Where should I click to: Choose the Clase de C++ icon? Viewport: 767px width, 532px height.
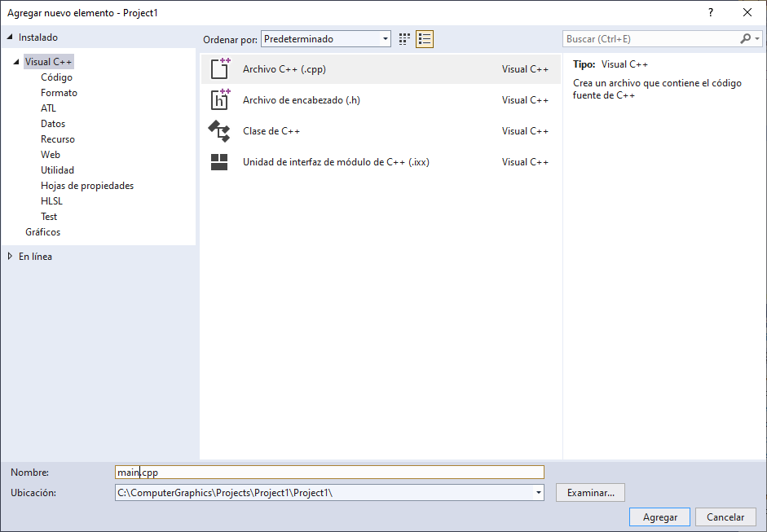[219, 131]
